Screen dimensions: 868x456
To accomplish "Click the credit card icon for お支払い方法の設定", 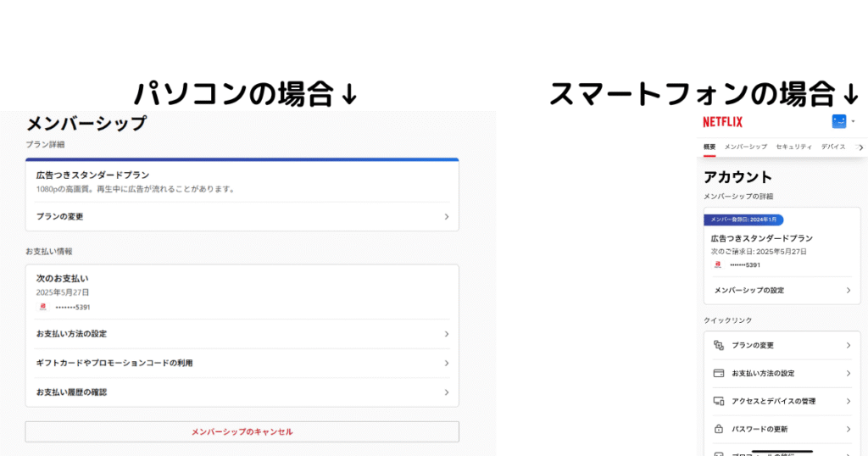I will point(719,373).
